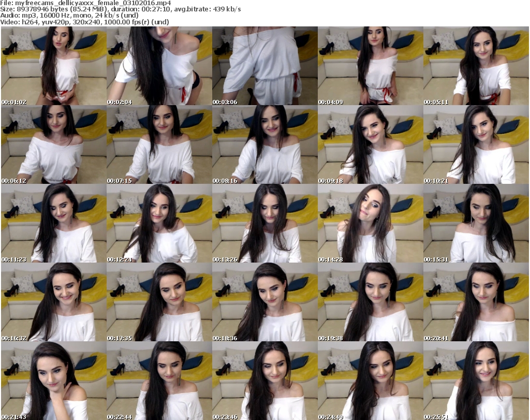Select the frame at 00:04:09

[x=371, y=66]
